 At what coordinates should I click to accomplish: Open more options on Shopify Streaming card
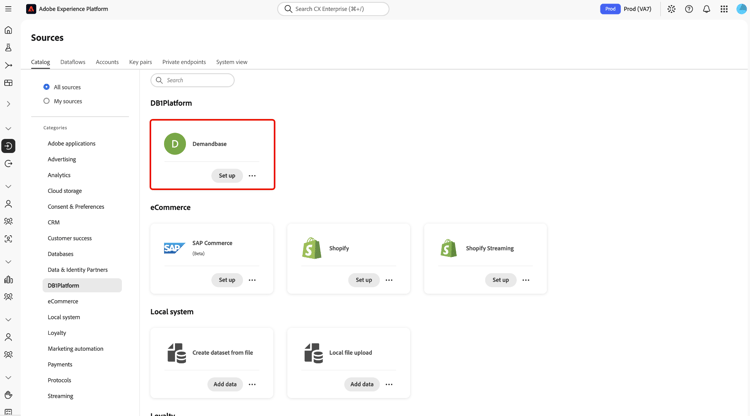click(x=526, y=280)
